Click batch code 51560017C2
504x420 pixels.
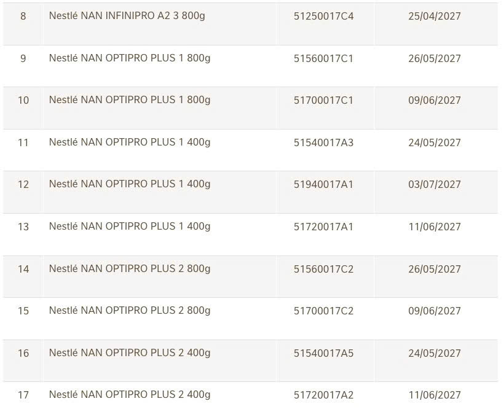click(323, 270)
